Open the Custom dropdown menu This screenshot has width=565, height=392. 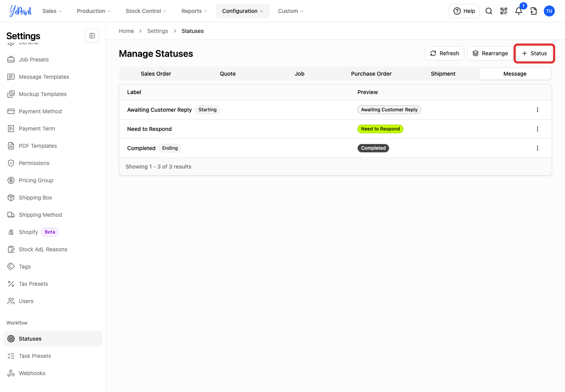291,11
